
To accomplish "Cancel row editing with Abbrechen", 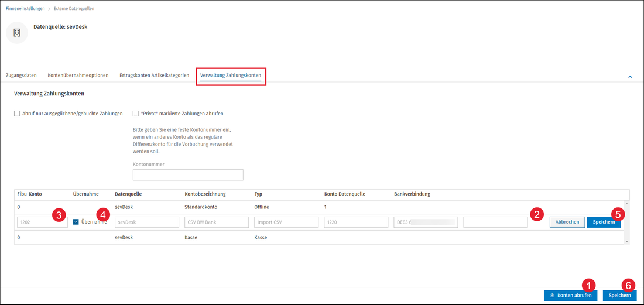I will (567, 222).
